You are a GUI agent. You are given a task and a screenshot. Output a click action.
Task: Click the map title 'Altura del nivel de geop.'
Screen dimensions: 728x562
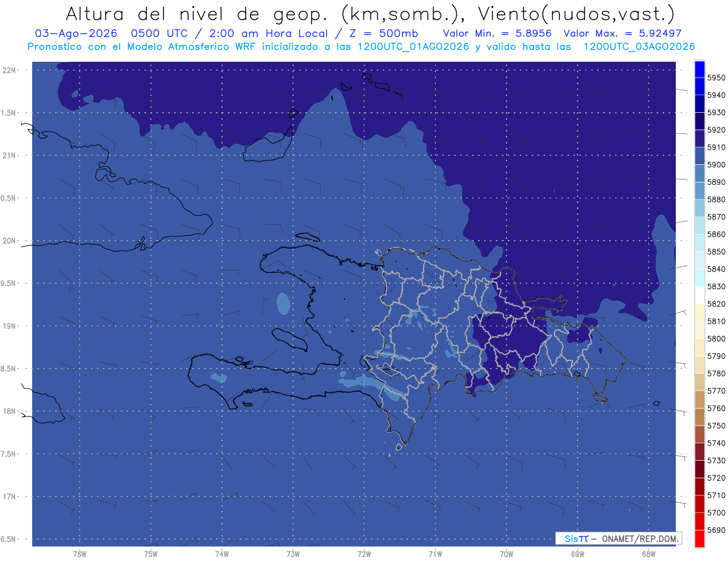[x=198, y=13]
